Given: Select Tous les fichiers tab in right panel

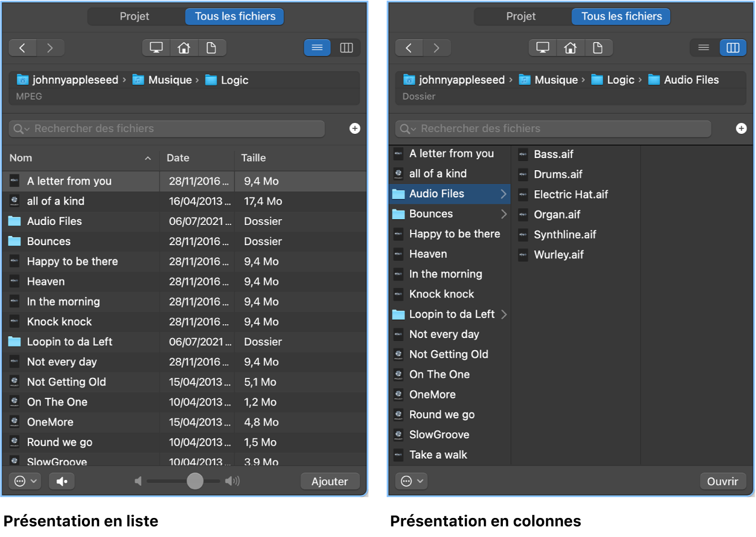Looking at the screenshot, I should click(621, 17).
